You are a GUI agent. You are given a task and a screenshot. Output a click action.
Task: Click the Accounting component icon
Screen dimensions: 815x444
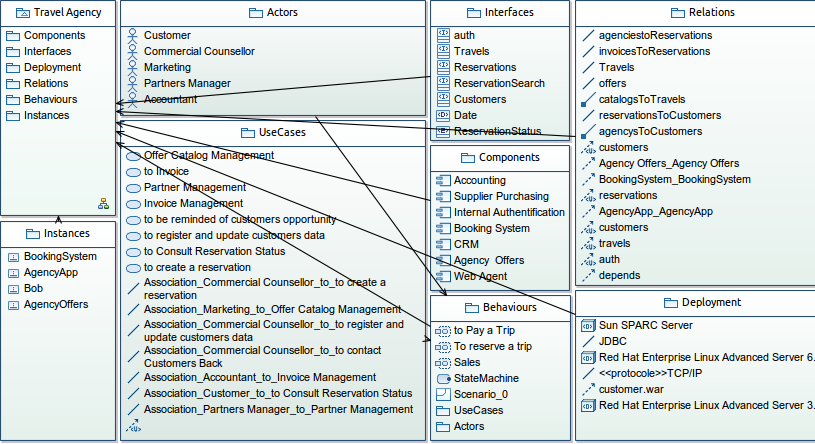443,180
